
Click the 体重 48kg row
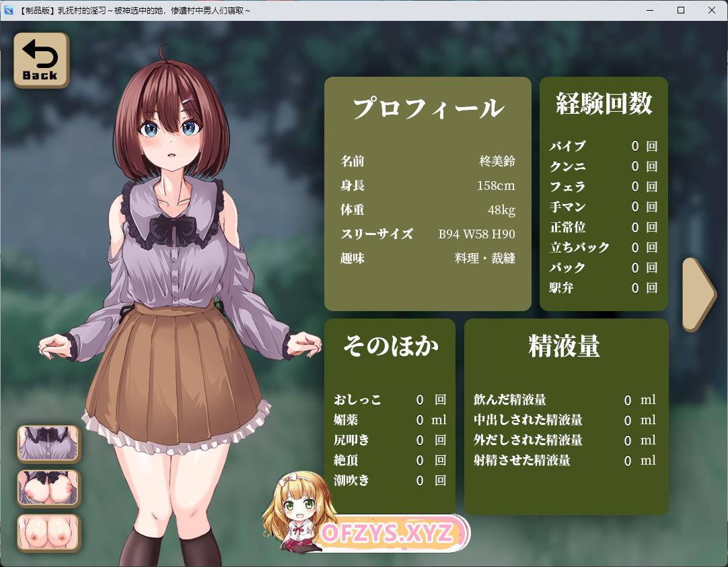[x=428, y=210]
